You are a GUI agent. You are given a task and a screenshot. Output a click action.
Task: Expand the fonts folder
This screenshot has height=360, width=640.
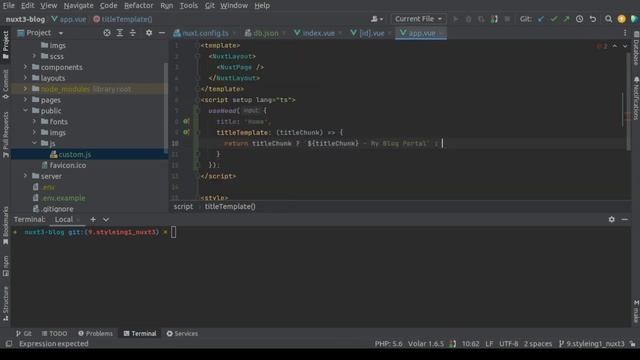point(34,121)
